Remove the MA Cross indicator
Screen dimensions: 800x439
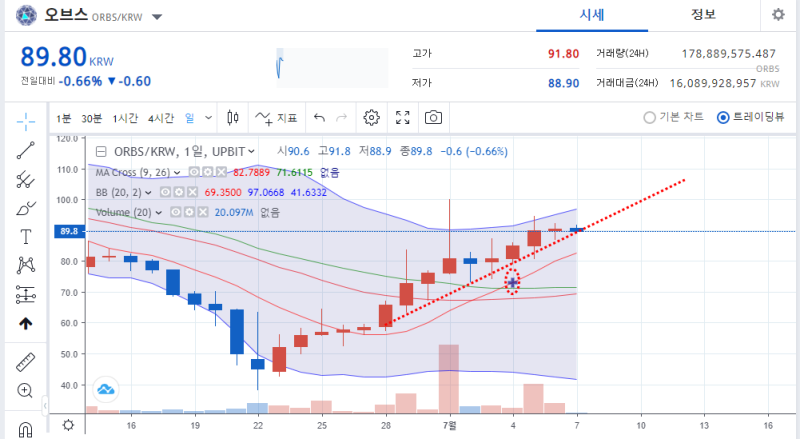(x=220, y=172)
